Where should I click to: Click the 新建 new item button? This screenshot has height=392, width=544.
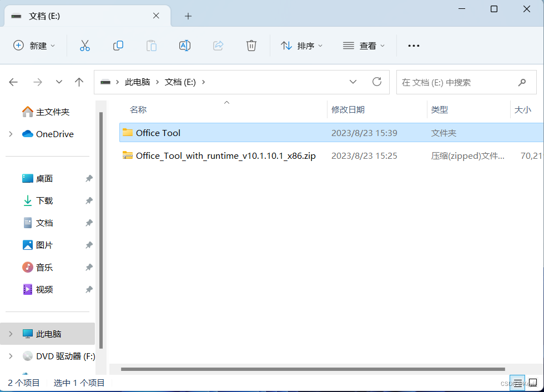pos(34,46)
